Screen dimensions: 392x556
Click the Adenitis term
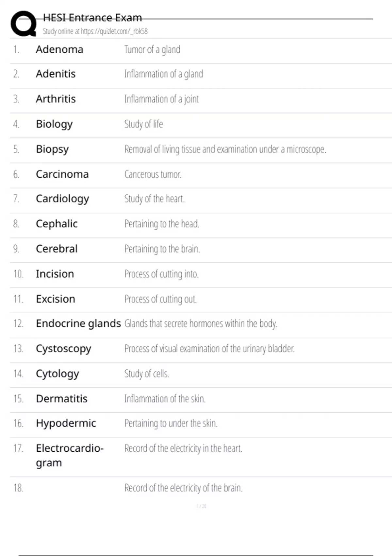tap(56, 74)
